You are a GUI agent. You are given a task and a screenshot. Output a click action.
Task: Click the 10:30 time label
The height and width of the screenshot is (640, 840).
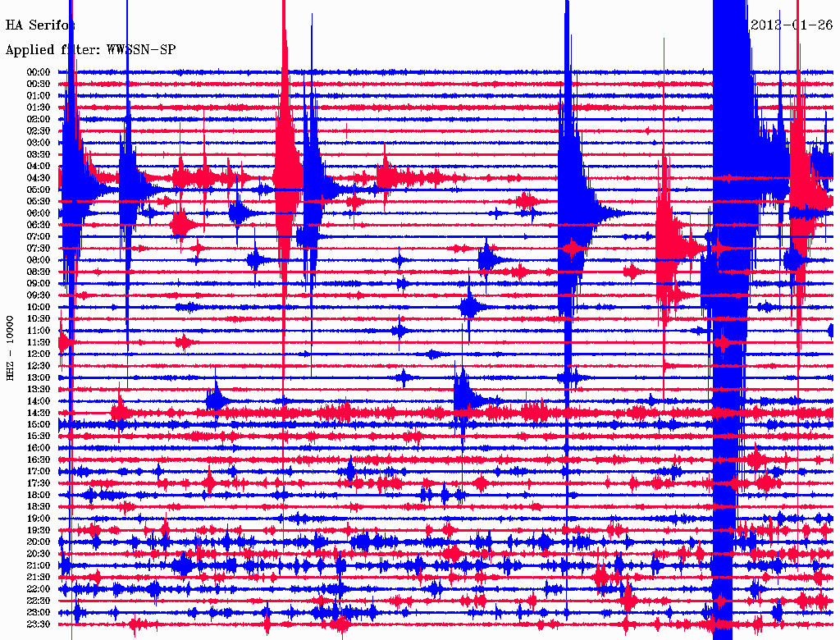point(39,319)
